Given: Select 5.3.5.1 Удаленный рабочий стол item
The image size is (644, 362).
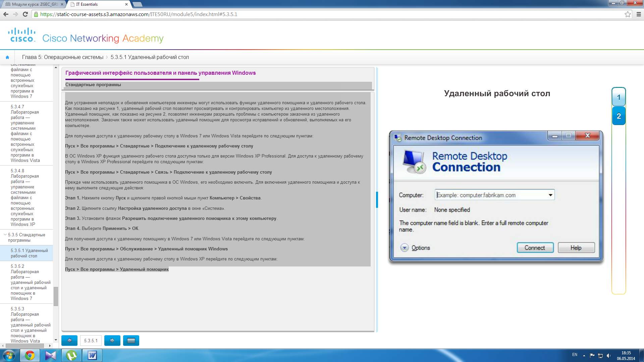Looking at the screenshot, I should [26, 253].
